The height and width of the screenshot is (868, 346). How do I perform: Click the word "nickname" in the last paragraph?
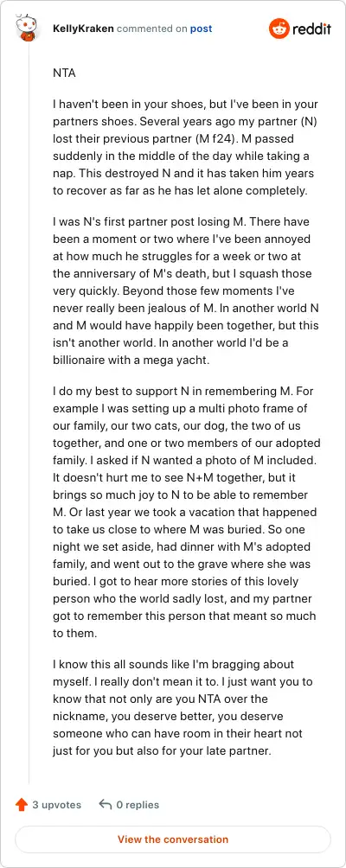coord(80,717)
